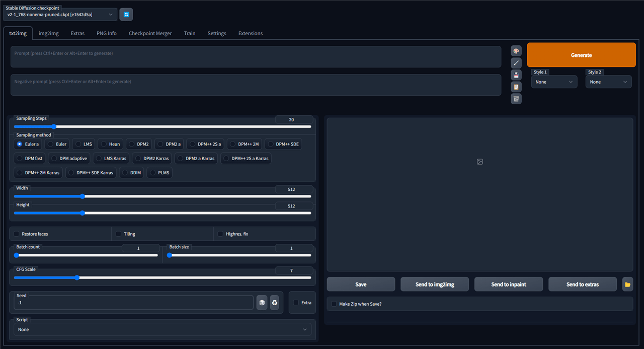The width and height of the screenshot is (644, 349).
Task: Open the PNG Info tab
Action: [107, 33]
